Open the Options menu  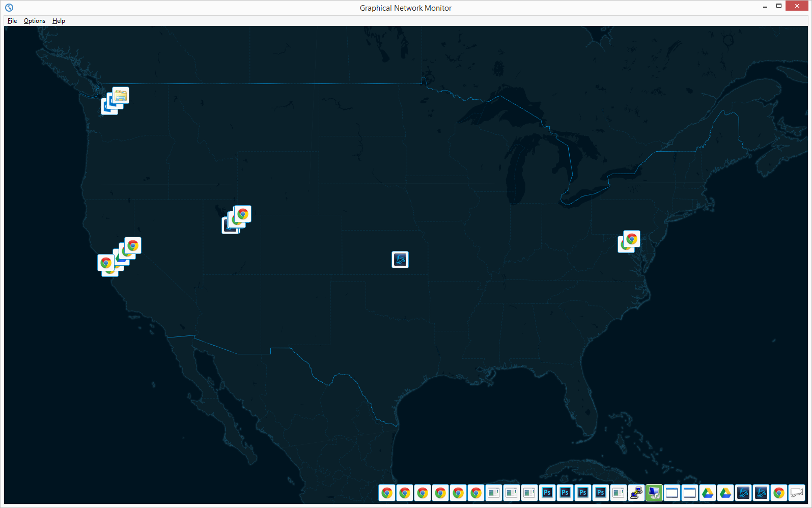click(x=35, y=21)
